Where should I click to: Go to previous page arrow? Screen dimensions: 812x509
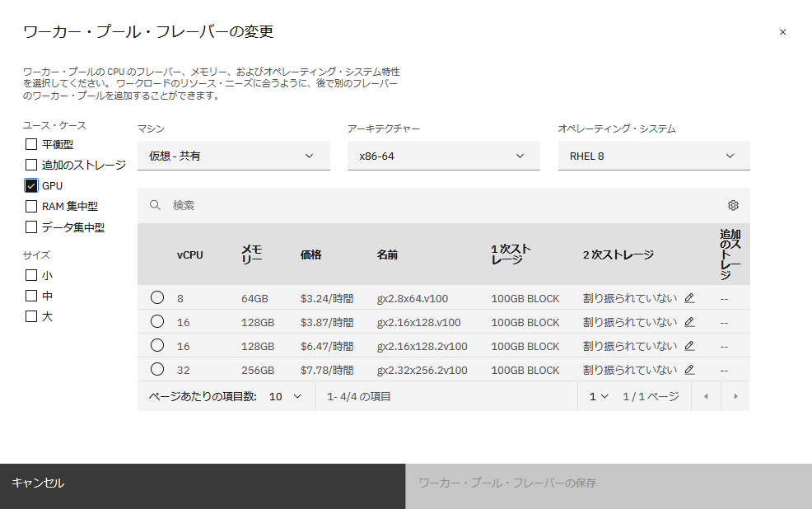[x=706, y=397]
